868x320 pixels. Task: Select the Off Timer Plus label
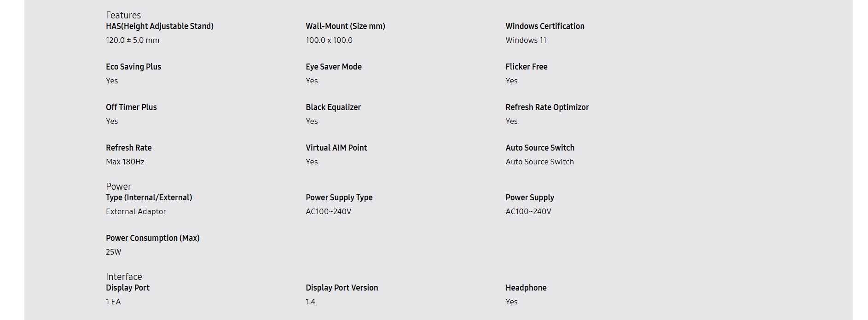(x=131, y=107)
